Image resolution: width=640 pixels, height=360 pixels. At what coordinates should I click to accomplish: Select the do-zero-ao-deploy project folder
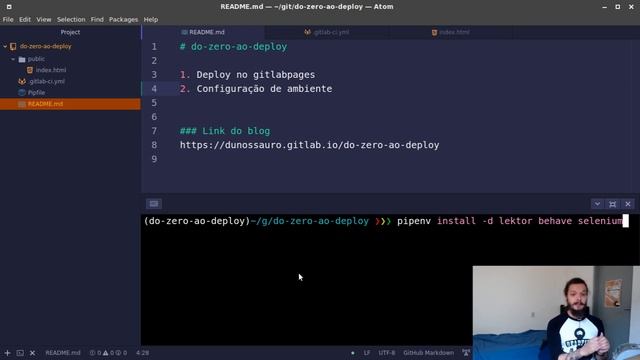[x=45, y=47]
